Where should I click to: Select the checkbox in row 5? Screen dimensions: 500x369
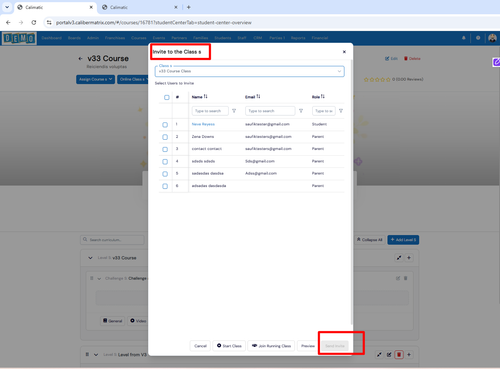[165, 174]
